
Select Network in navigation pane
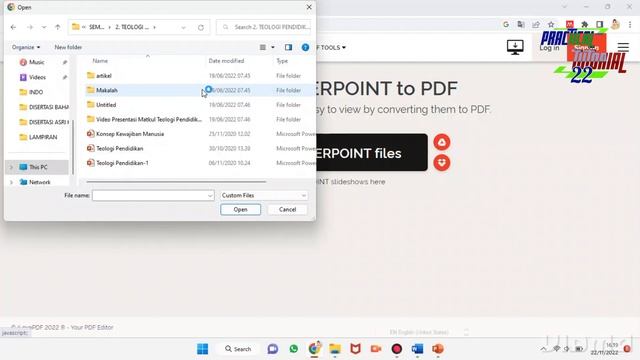coord(40,182)
